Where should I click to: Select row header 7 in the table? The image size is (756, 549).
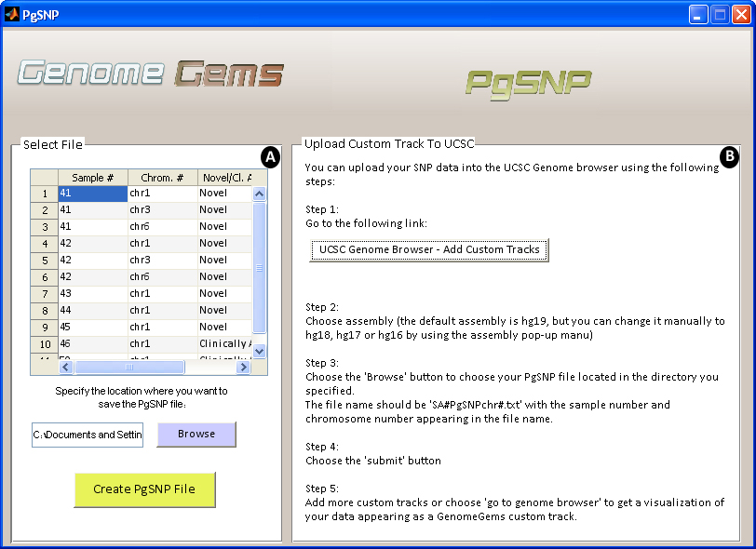pos(45,294)
